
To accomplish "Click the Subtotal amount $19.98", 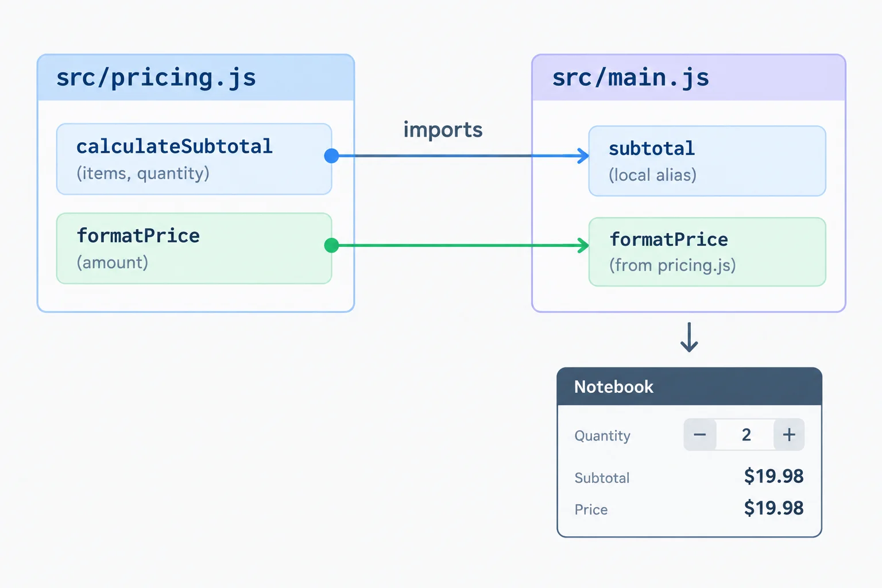I will (773, 476).
